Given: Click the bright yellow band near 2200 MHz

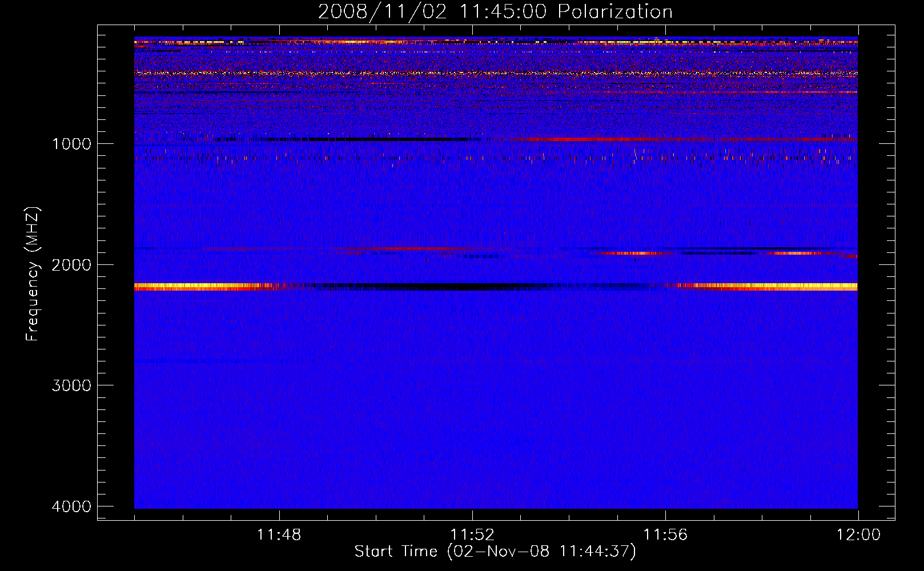Looking at the screenshot, I should [x=496, y=287].
